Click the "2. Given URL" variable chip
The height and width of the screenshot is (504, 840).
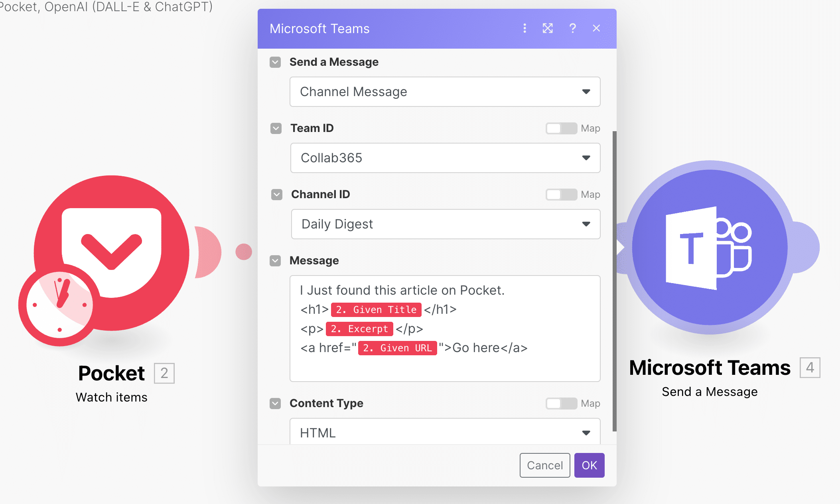pyautogui.click(x=397, y=348)
